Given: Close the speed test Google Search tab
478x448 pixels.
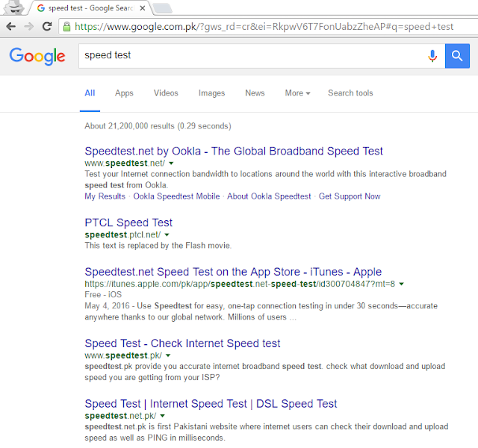Looking at the screenshot, I should click(143, 8).
